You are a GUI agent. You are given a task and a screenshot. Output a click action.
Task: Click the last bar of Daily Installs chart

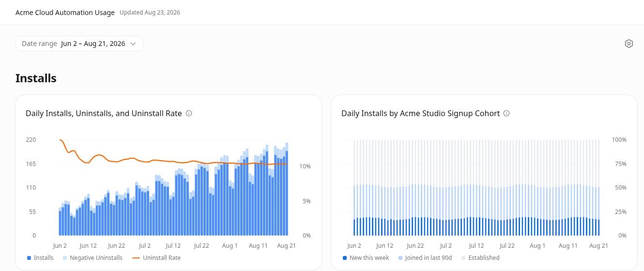pyautogui.click(x=287, y=189)
